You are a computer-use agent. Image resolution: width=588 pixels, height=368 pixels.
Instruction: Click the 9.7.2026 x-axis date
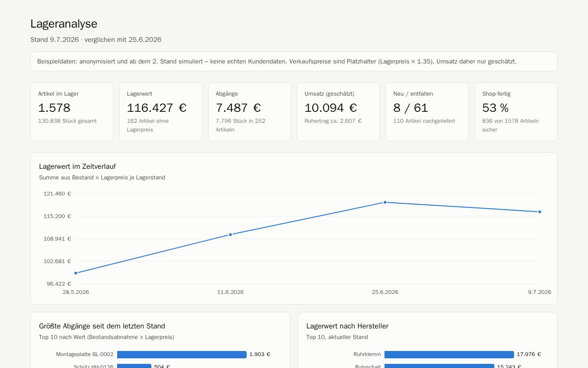point(540,292)
